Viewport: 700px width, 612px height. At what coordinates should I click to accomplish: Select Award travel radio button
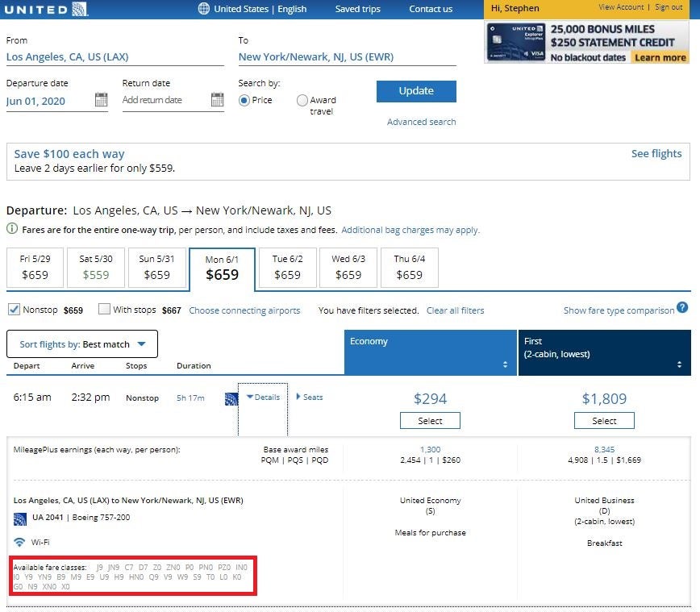[302, 101]
